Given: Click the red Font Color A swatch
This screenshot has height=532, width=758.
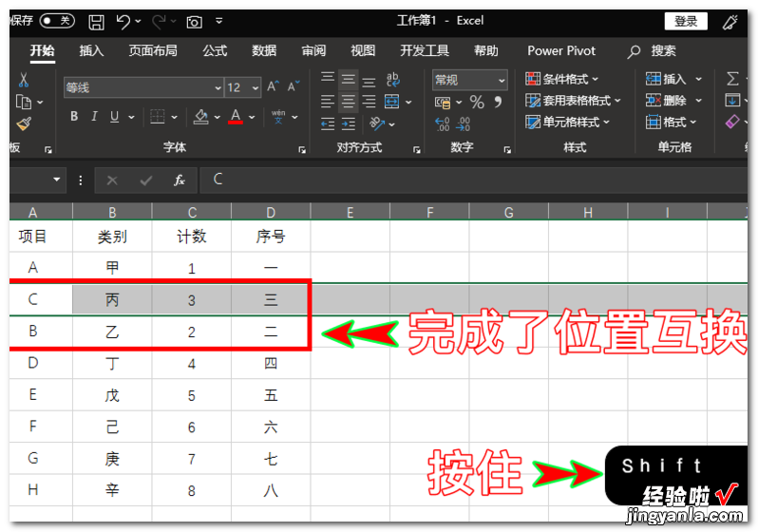Looking at the screenshot, I should [236, 117].
